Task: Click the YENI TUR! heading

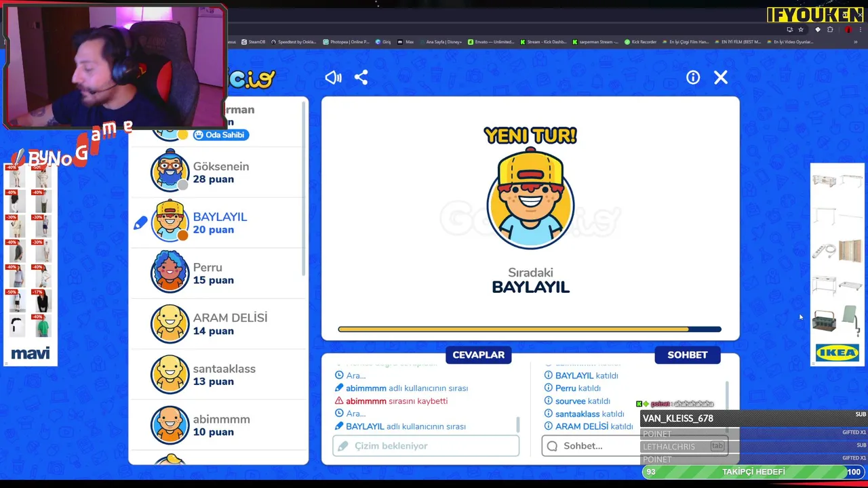Action: pyautogui.click(x=530, y=135)
